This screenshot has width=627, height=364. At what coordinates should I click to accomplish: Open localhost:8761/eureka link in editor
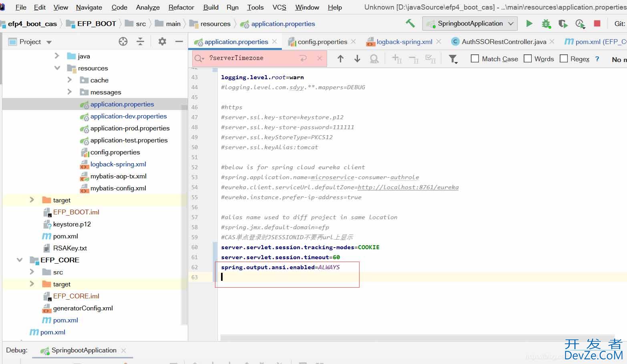pyautogui.click(x=408, y=187)
